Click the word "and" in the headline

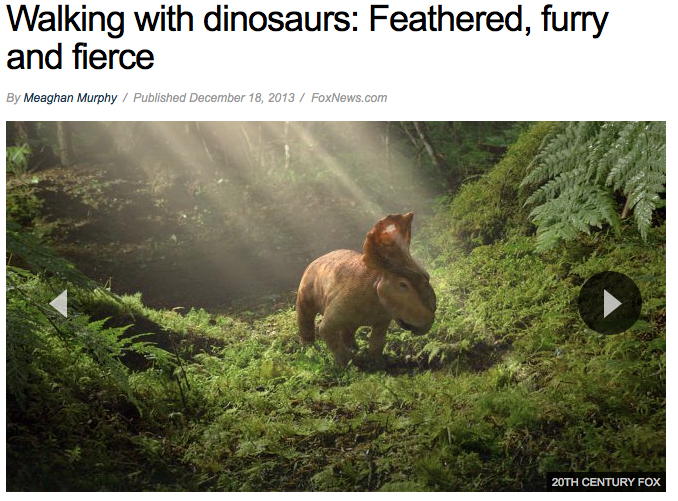(x=34, y=56)
